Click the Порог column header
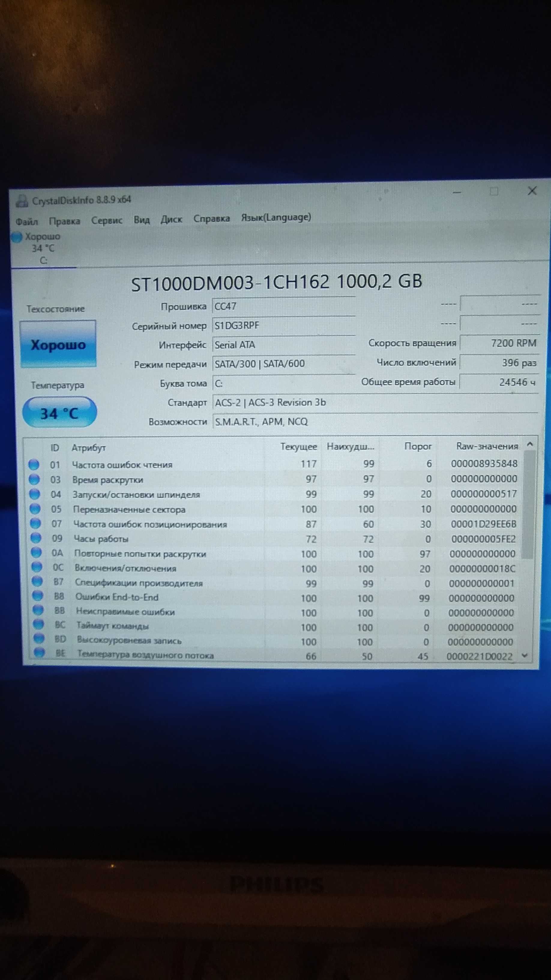The width and height of the screenshot is (551, 980). point(418,446)
